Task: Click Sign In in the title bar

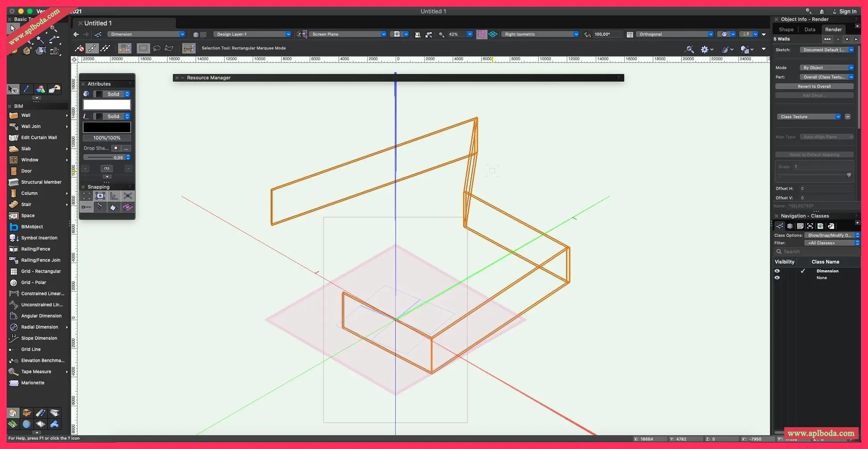Action: pyautogui.click(x=847, y=12)
